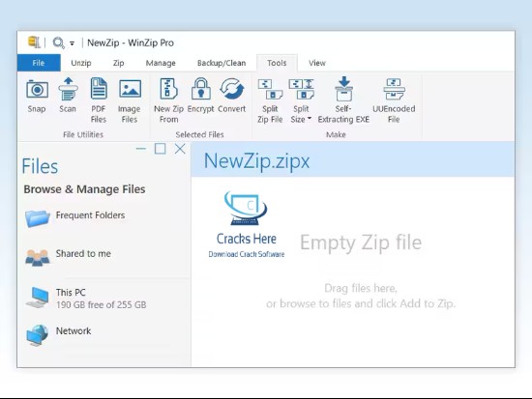The height and width of the screenshot is (399, 532).
Task: Select the Tools ribbon tab
Action: click(277, 63)
